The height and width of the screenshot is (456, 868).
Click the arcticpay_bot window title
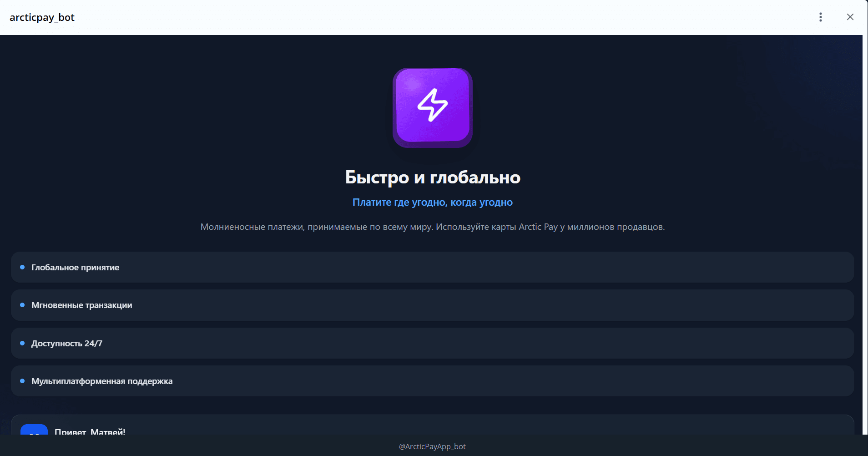point(42,17)
